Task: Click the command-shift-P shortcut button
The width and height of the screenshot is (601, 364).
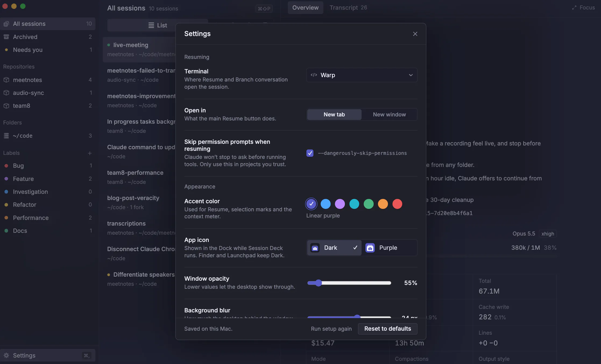Action: [x=264, y=9]
